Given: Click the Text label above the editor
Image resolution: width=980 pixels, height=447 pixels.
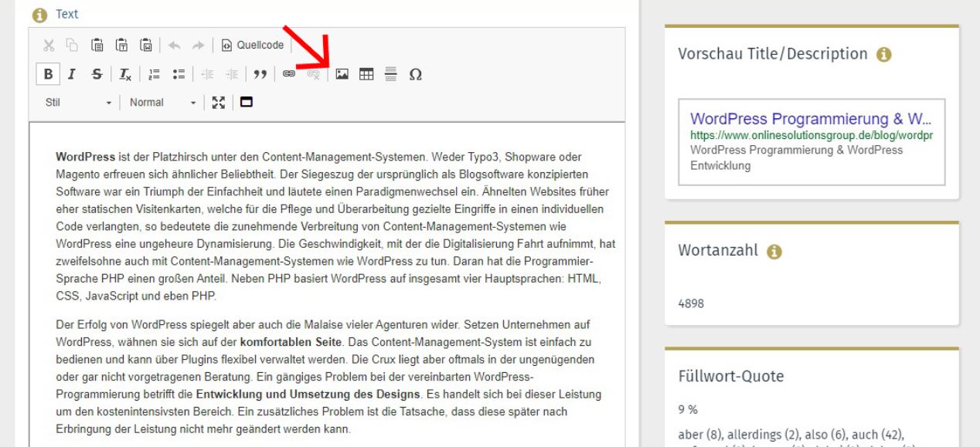Looking at the screenshot, I should coord(66,15).
